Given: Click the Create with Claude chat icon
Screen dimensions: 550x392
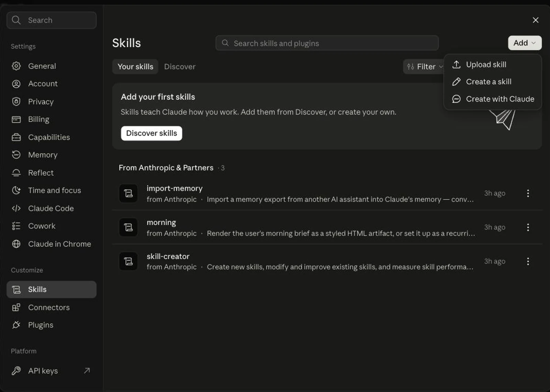Looking at the screenshot, I should tap(456, 99).
